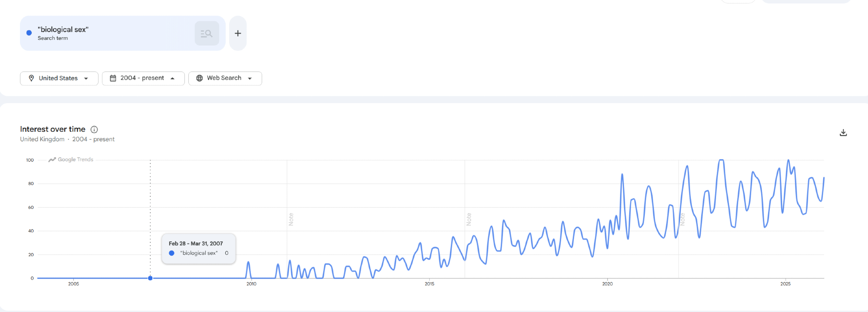Click the Google Trends logo on the chart
The image size is (868, 312).
coord(71,160)
